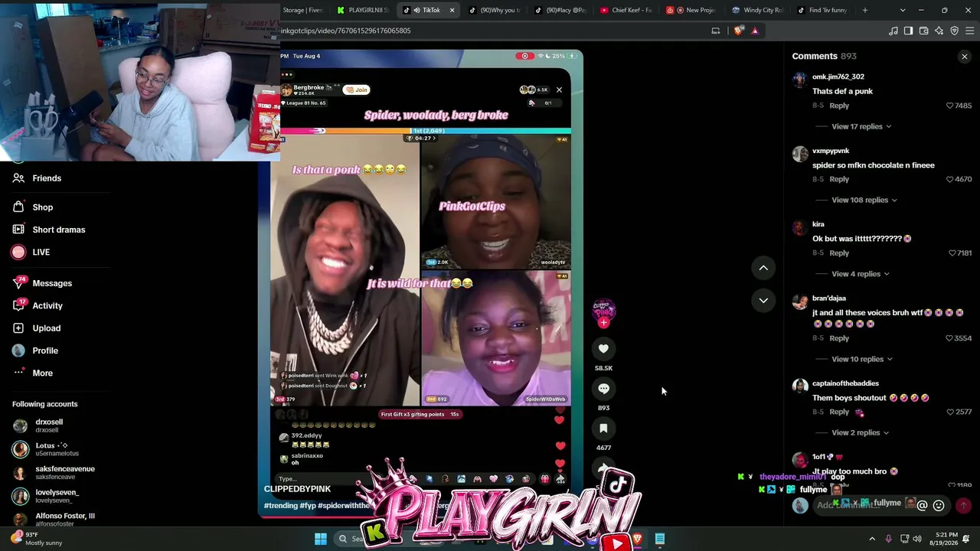Screen dimensions: 980x551
Task: Open Leo AI assistant icon
Action: click(939, 31)
